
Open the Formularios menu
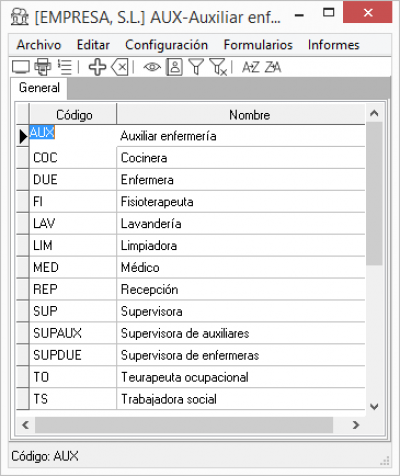258,45
